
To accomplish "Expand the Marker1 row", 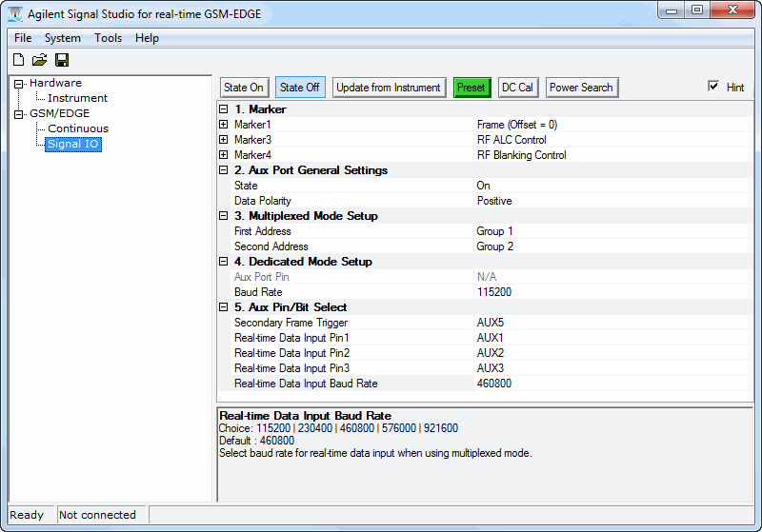I will (x=224, y=125).
